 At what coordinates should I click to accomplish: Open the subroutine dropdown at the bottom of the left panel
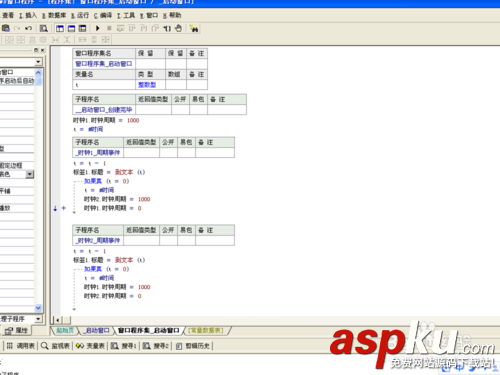pyautogui.click(x=38, y=319)
